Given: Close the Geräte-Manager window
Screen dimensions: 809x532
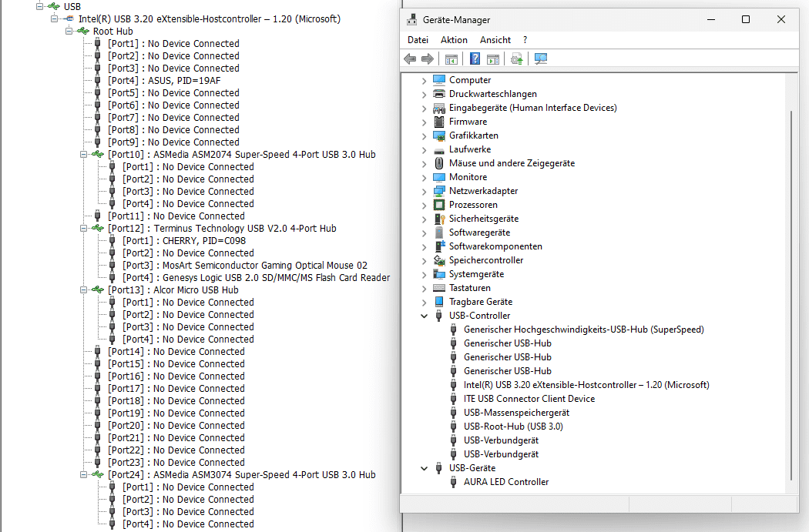Looking at the screenshot, I should tap(781, 19).
